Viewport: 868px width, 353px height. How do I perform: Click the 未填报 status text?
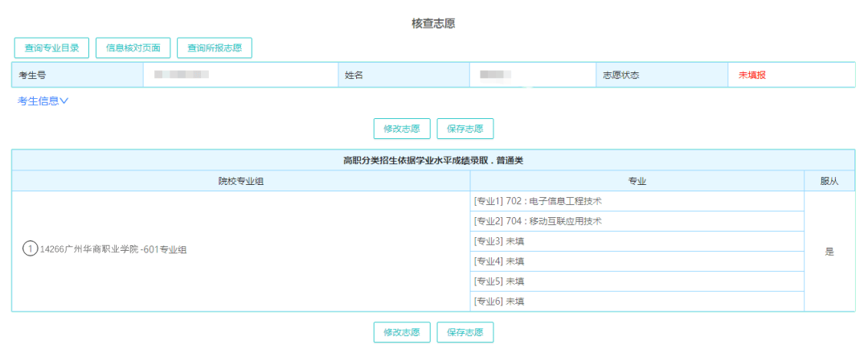tap(752, 75)
